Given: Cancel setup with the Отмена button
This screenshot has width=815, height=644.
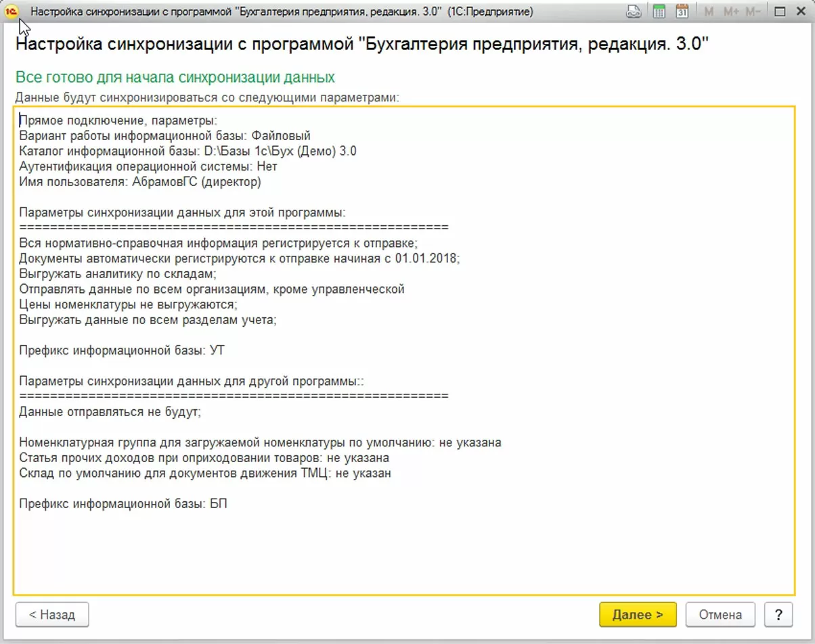Looking at the screenshot, I should click(x=720, y=615).
